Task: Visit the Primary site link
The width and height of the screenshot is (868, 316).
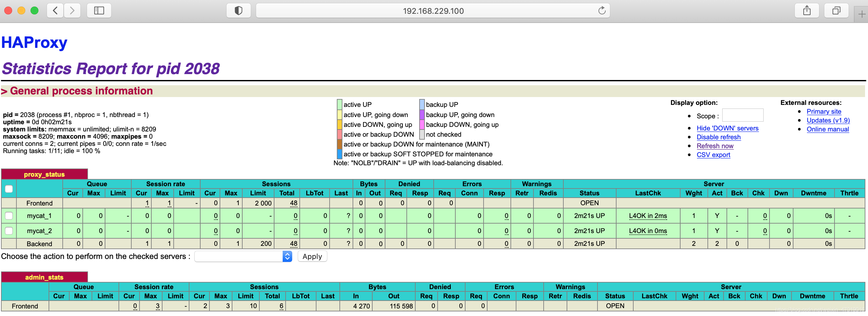Action: tap(824, 111)
